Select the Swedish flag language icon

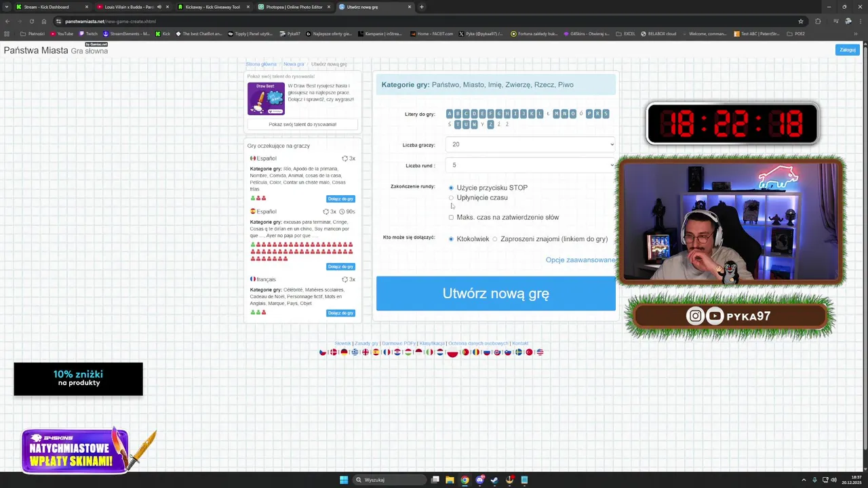(518, 352)
